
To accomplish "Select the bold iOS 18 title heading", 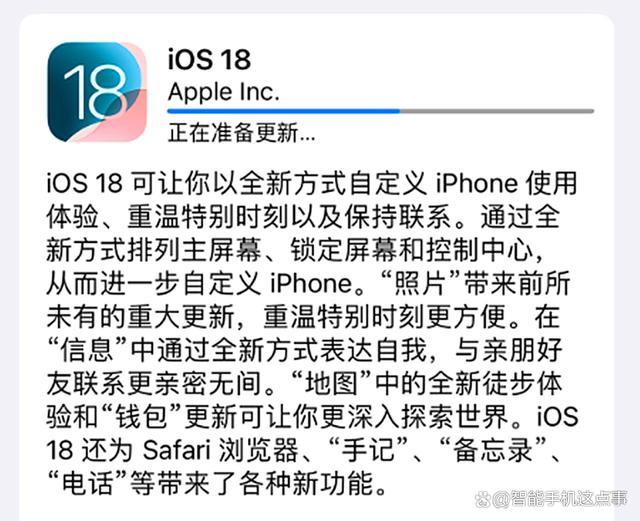I will [x=209, y=60].
